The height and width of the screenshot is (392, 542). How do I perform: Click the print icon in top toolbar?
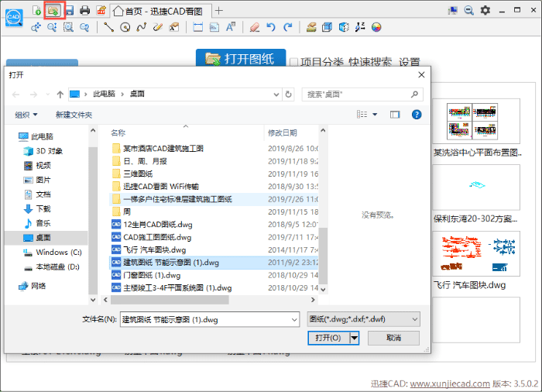(84, 10)
